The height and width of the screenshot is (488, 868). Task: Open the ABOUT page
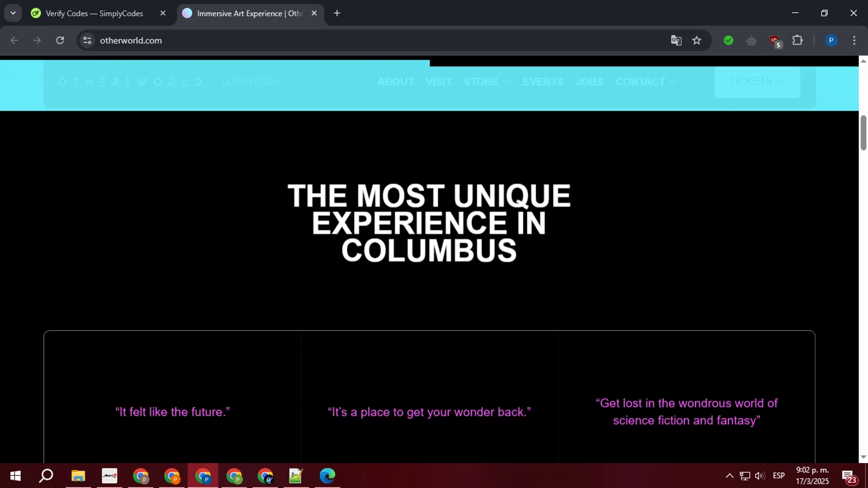tap(396, 82)
